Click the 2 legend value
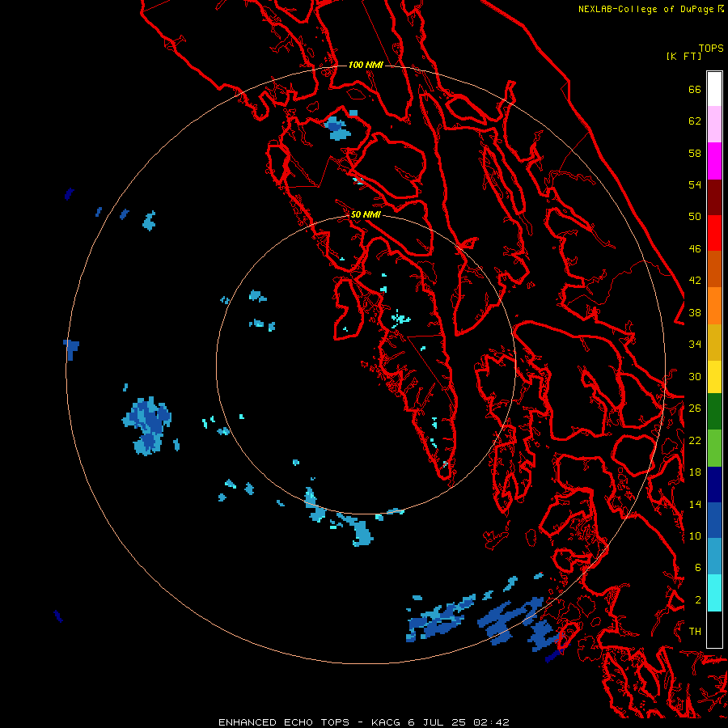The height and width of the screenshot is (728, 728). click(698, 600)
